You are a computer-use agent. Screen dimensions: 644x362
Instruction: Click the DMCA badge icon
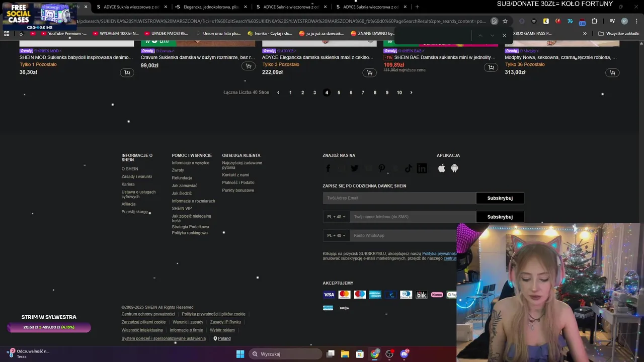344,308
